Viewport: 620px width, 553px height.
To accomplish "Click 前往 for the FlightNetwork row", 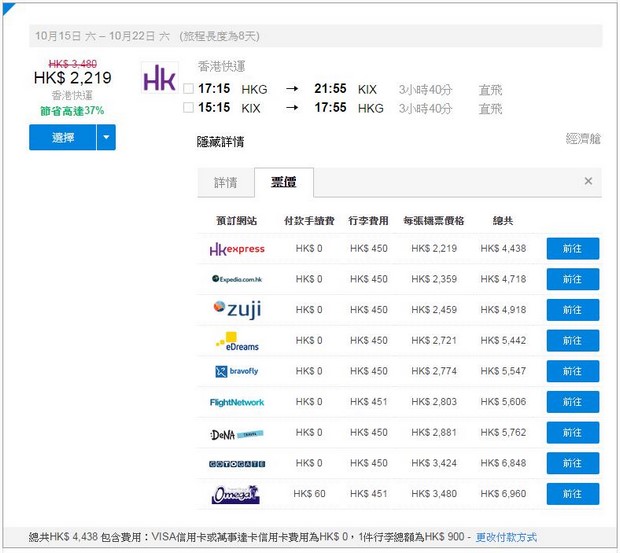I will pyautogui.click(x=573, y=402).
